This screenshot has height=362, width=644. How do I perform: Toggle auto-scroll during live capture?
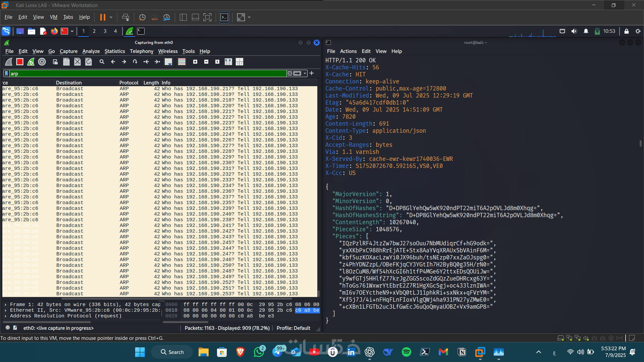(168, 62)
